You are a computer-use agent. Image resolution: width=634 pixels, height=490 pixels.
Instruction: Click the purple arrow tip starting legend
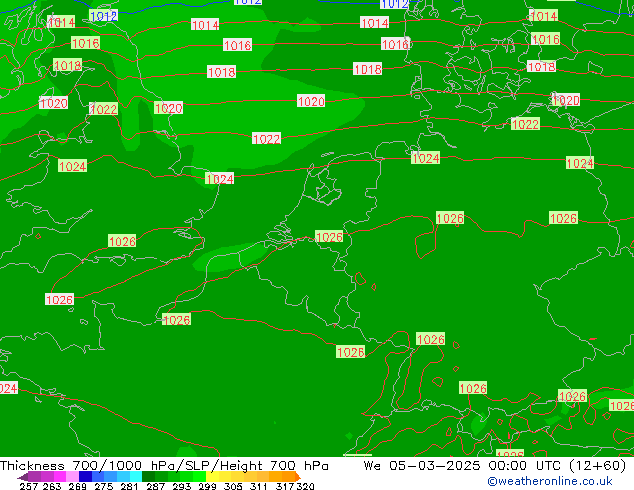click(23, 477)
